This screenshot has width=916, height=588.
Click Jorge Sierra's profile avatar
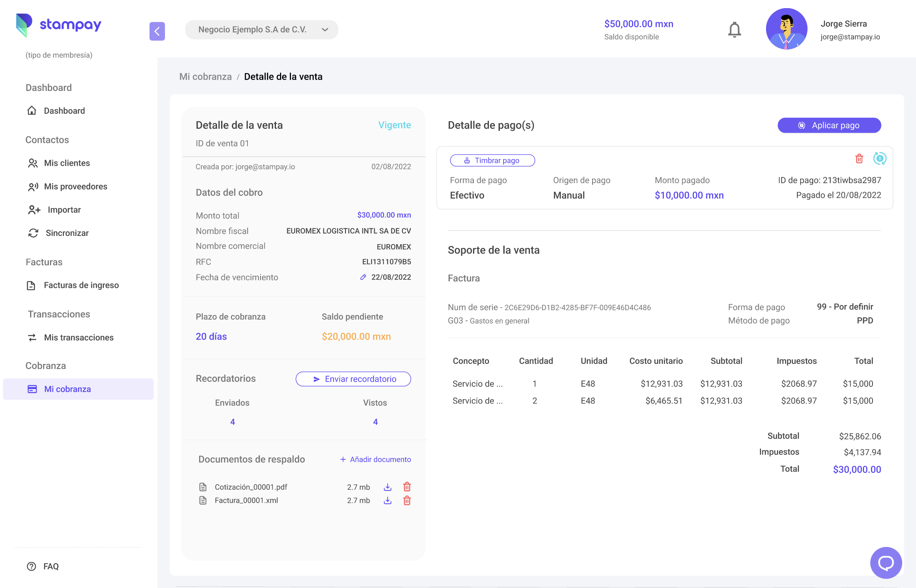[x=786, y=29]
